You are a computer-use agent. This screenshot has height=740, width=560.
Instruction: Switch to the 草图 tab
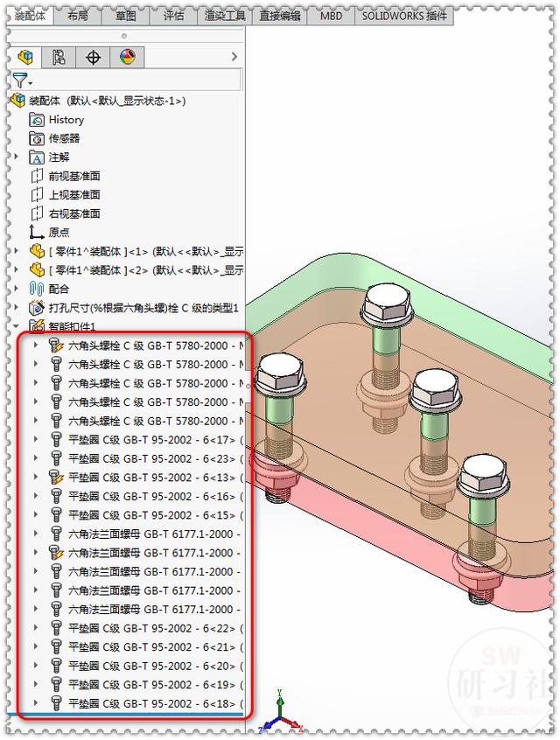tap(126, 16)
